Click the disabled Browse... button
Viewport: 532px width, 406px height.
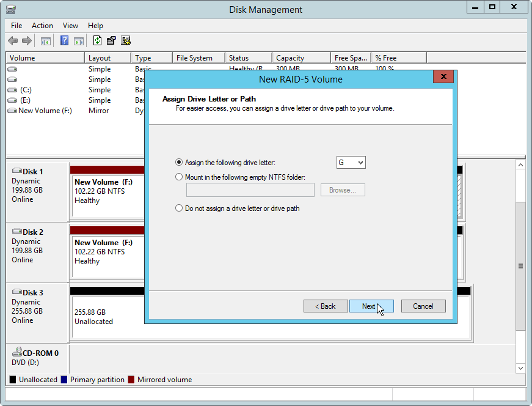(x=343, y=190)
